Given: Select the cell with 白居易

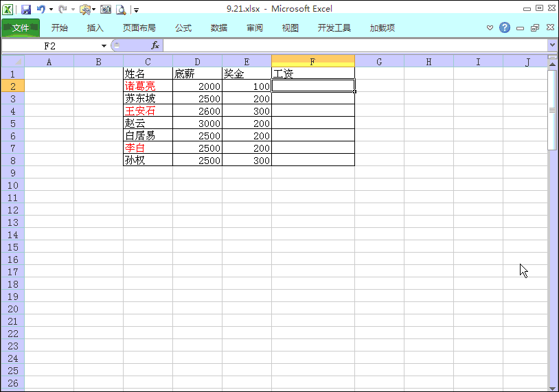Looking at the screenshot, I should pos(148,135).
